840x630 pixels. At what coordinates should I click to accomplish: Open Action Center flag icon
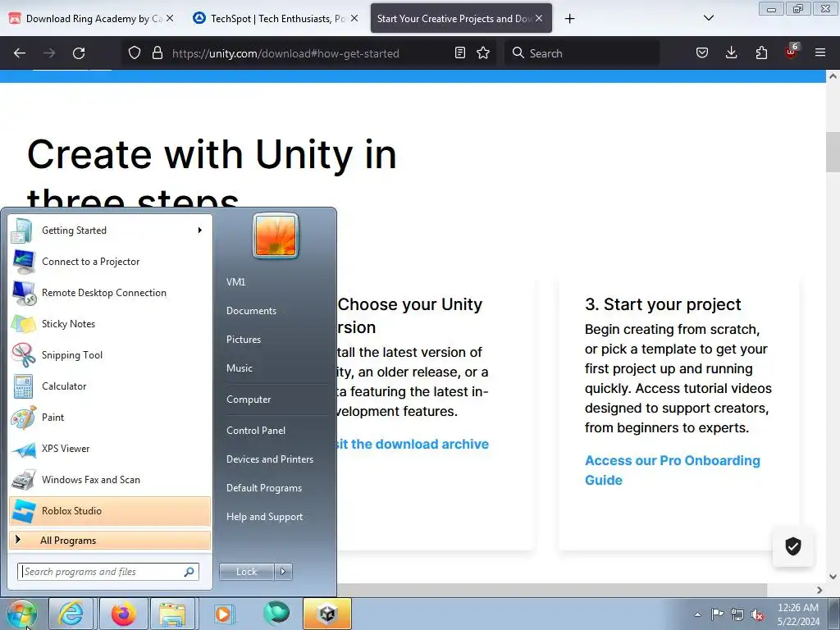[x=717, y=614]
